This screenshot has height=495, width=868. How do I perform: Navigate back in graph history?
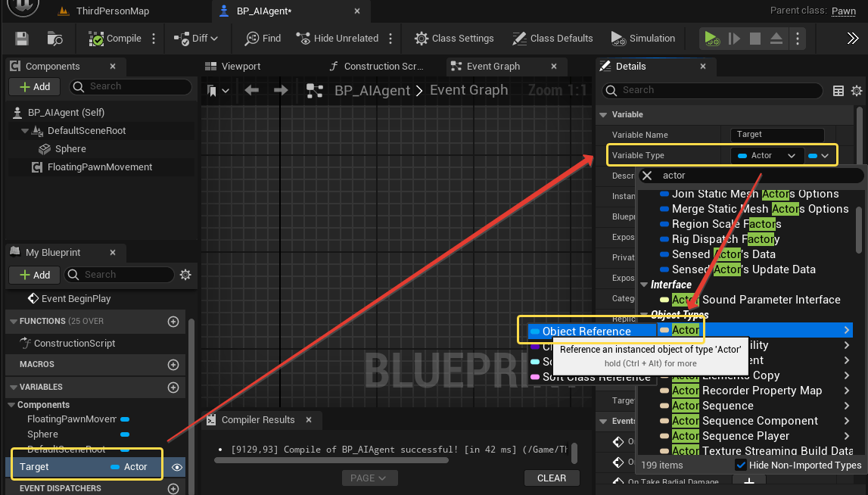[252, 90]
